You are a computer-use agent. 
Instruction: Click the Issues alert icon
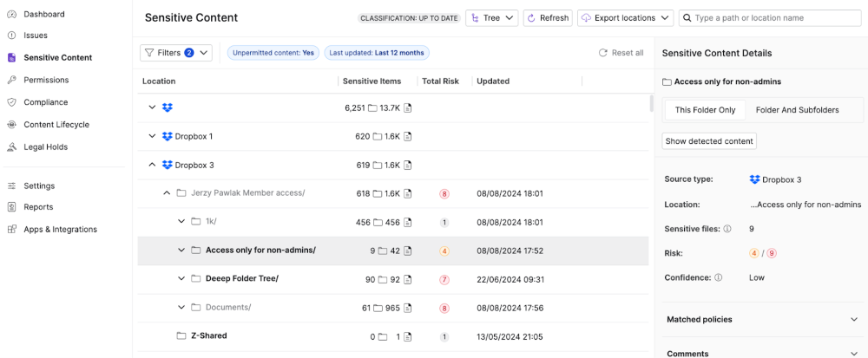pos(11,36)
